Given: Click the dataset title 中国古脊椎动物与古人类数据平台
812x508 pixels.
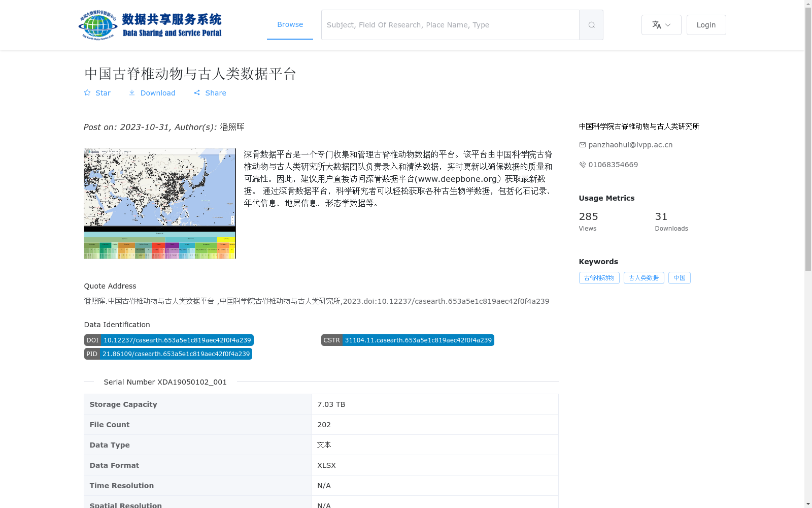Looking at the screenshot, I should 190,74.
